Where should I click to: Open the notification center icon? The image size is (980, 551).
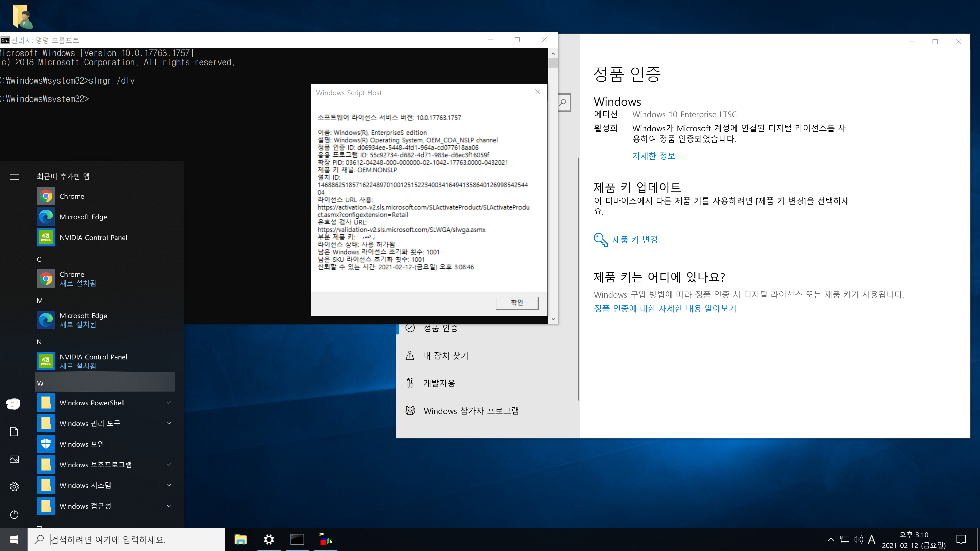pos(961,540)
